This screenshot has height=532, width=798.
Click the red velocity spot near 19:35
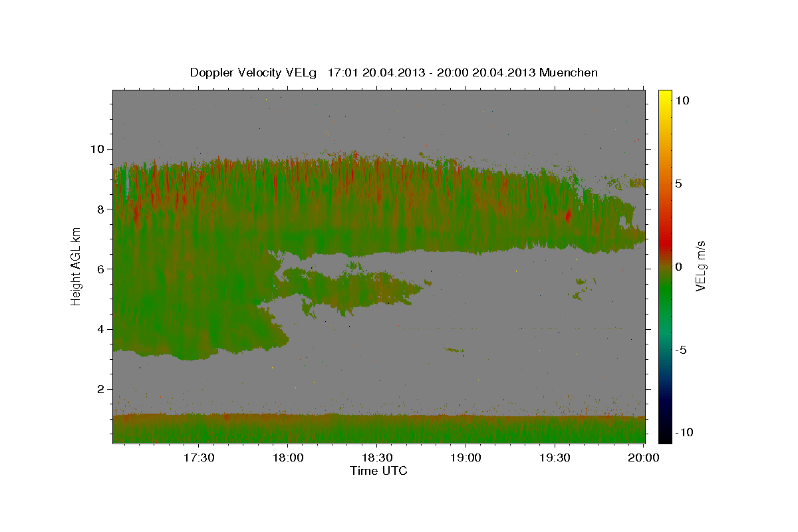point(568,215)
